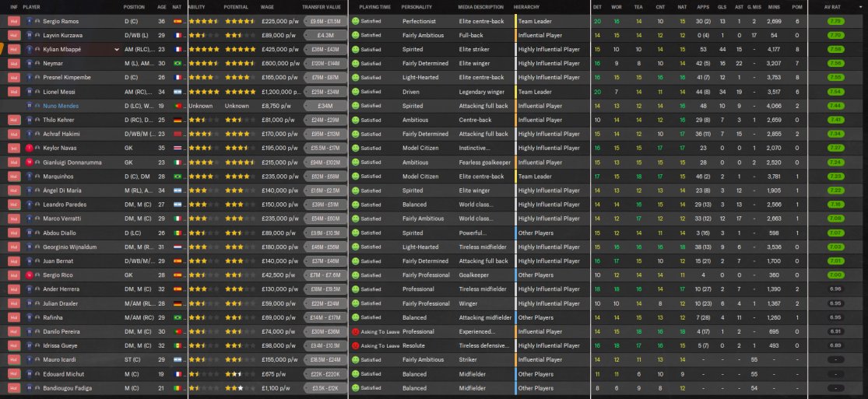Screen dimensions: 868x399
Task: Sort by the GLS column header
Action: (722, 7)
